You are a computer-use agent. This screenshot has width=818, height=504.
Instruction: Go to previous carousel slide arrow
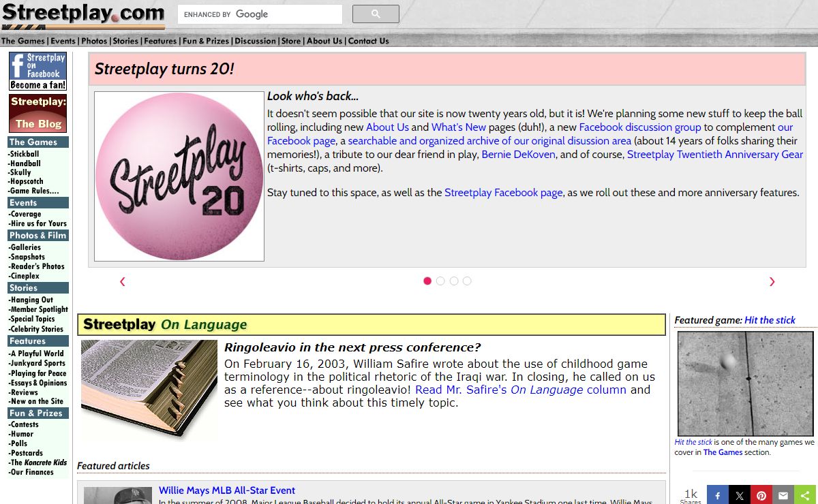coord(123,281)
